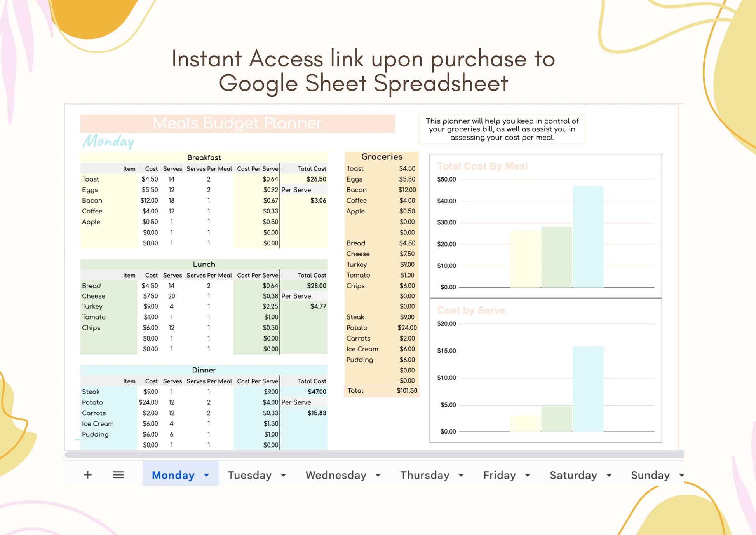Expand the Friday tab menu arrow
This screenshot has height=535, width=756.
tap(528, 475)
